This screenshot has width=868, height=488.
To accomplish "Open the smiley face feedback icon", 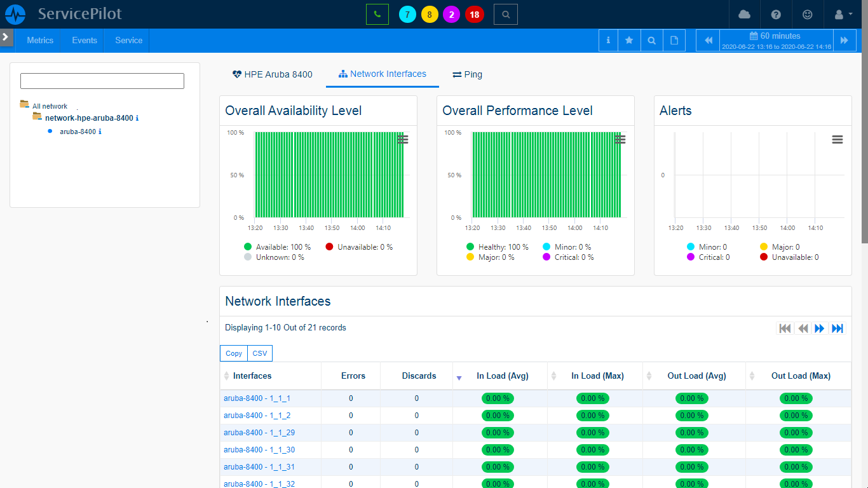I will tap(808, 14).
